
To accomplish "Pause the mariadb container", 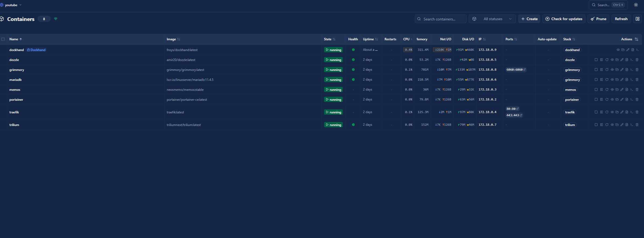I will coord(602,80).
